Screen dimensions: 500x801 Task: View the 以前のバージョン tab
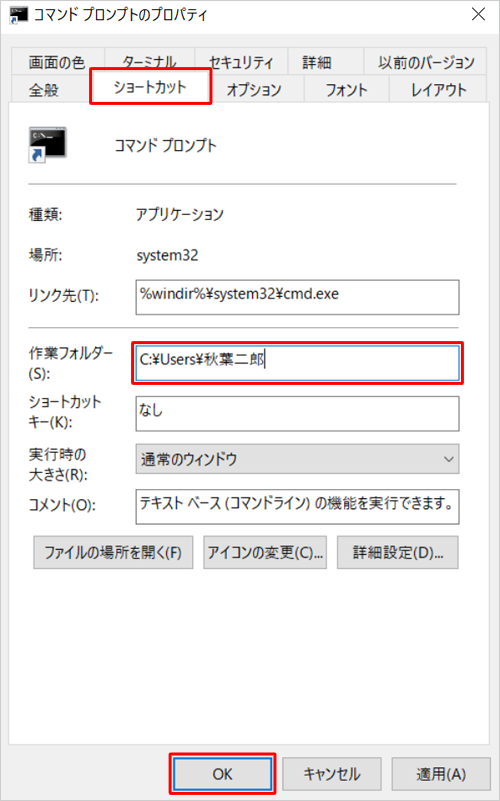426,62
